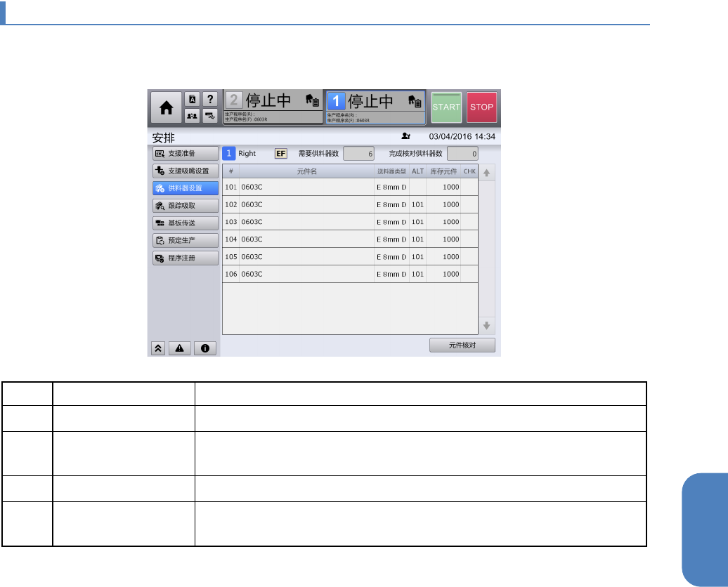Click the 需要供料器数 value field
The width and height of the screenshot is (728, 587).
click(x=358, y=154)
